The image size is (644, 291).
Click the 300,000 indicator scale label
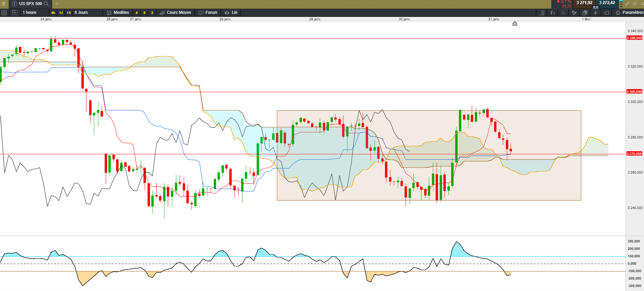[634, 241]
